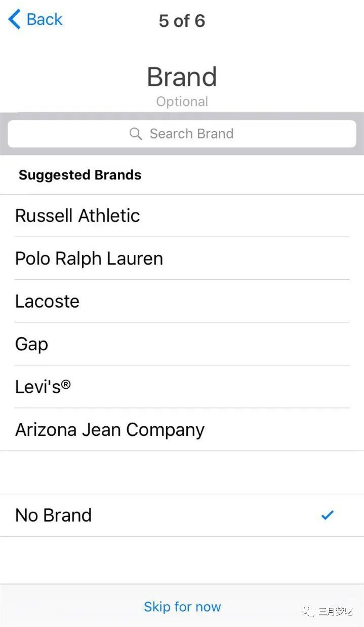Tap the Optional subtitle text
Viewport: 364px width, 627px height.
[x=182, y=101]
